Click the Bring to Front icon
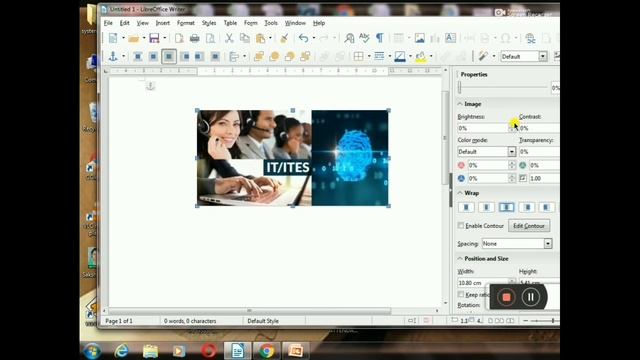 [259, 56]
